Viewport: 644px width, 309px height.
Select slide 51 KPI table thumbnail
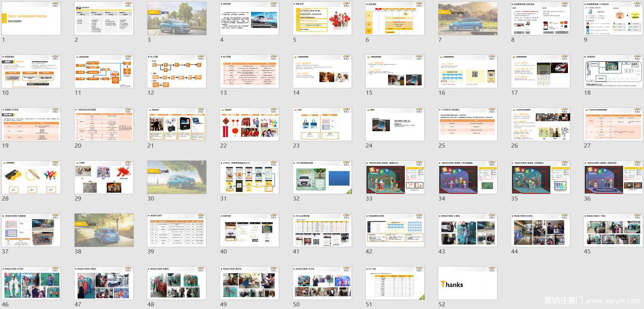click(395, 283)
